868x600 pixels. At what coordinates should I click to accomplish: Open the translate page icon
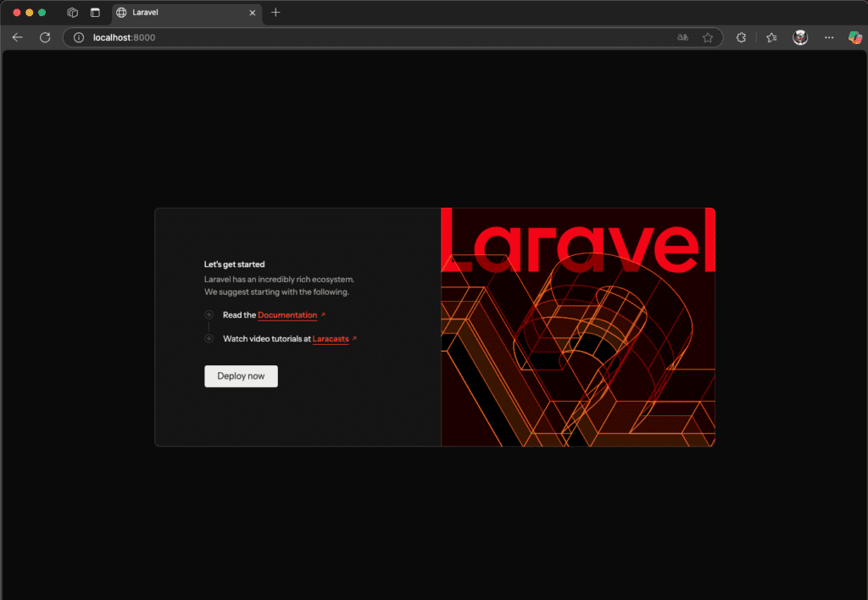[x=682, y=37]
